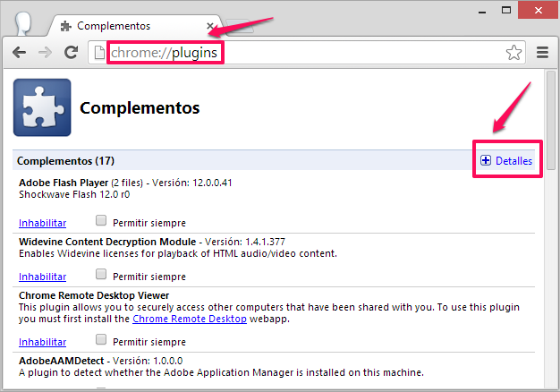Screen dimensions: 560x392
Task: Open the Chrome Remote Desktop webapp link
Action: [x=190, y=319]
